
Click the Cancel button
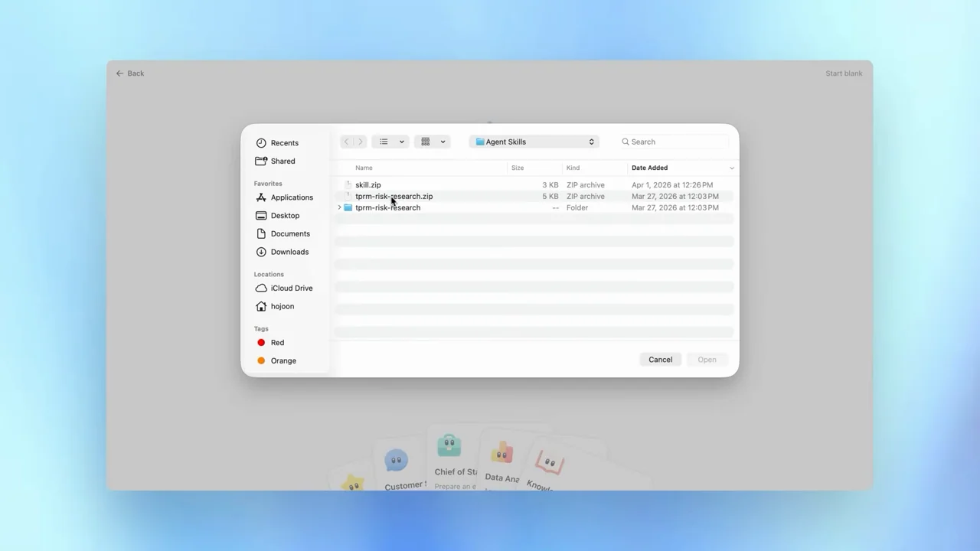pyautogui.click(x=660, y=360)
